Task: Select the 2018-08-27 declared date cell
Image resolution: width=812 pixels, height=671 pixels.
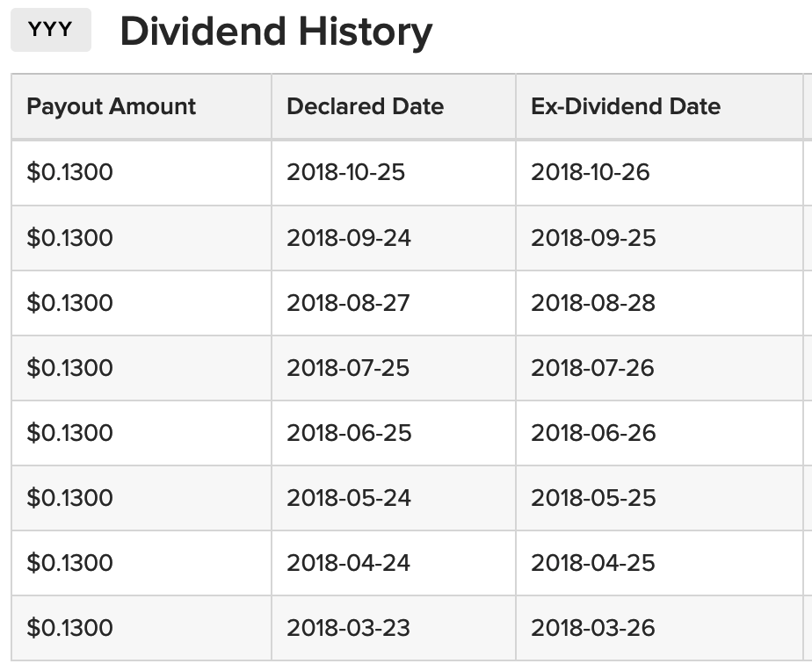Action: (x=349, y=303)
